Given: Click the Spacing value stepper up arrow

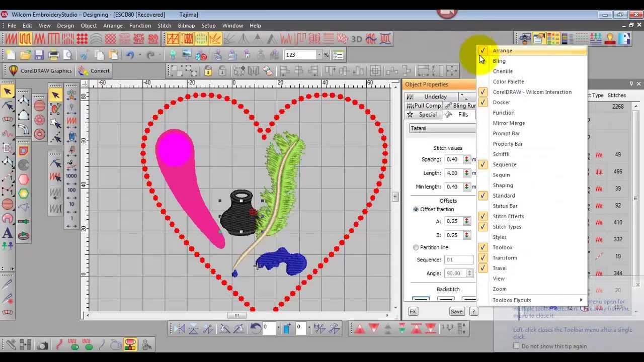Looking at the screenshot, I should pyautogui.click(x=467, y=157).
